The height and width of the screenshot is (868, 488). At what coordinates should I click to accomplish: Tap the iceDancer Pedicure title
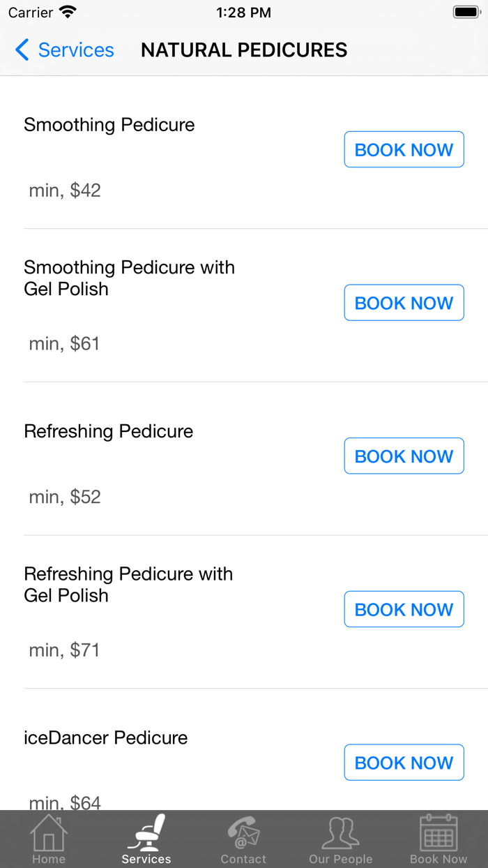pyautogui.click(x=106, y=738)
